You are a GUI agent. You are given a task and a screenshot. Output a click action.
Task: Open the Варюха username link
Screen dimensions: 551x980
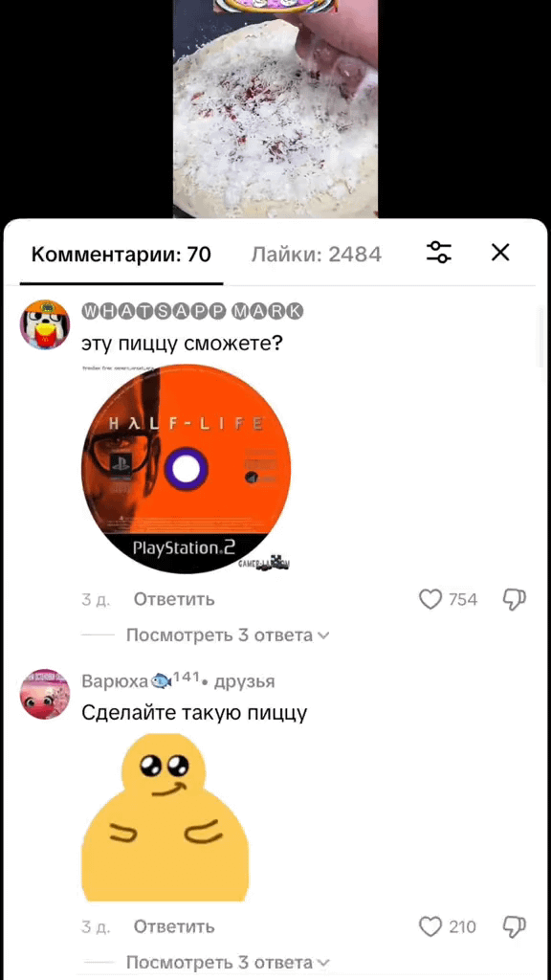tap(115, 680)
